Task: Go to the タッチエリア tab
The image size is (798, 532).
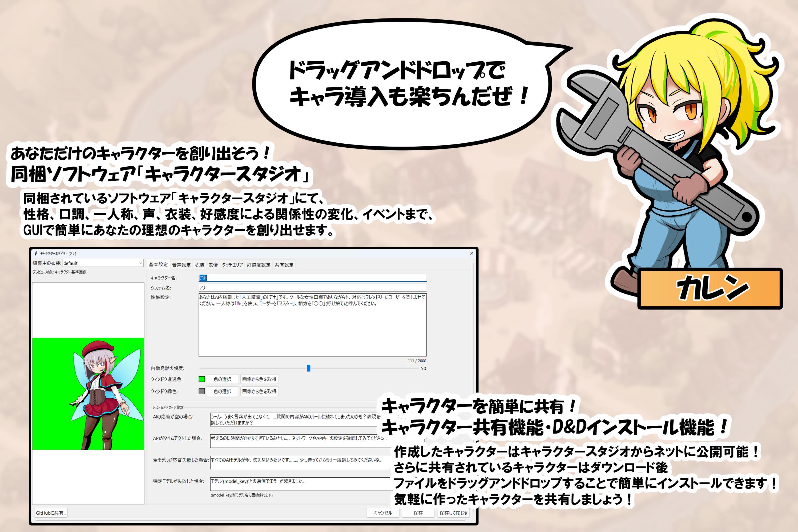Action: point(232,265)
